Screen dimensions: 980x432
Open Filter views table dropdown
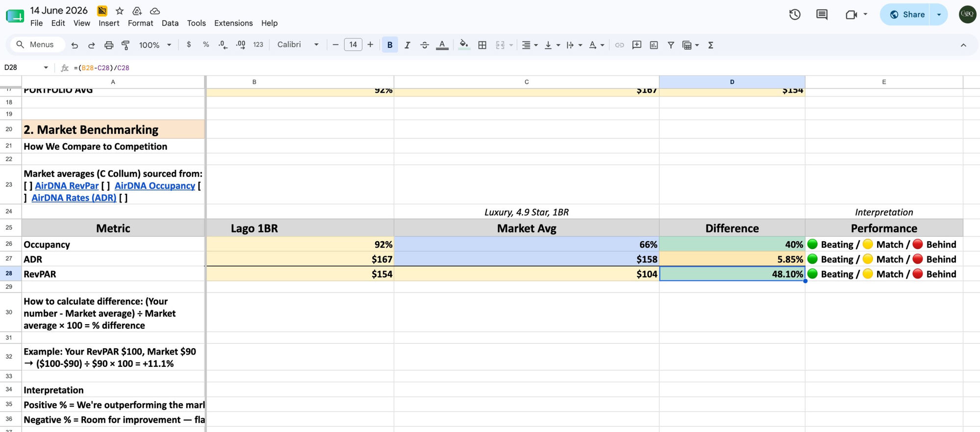691,45
